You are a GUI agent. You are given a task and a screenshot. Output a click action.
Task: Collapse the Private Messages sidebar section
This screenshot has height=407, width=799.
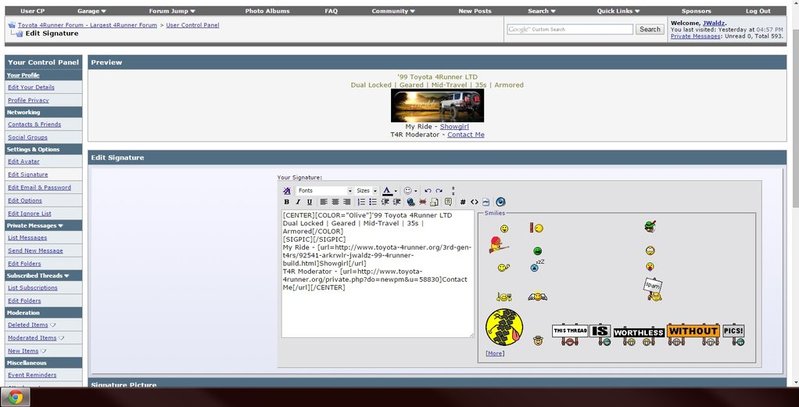click(x=61, y=226)
